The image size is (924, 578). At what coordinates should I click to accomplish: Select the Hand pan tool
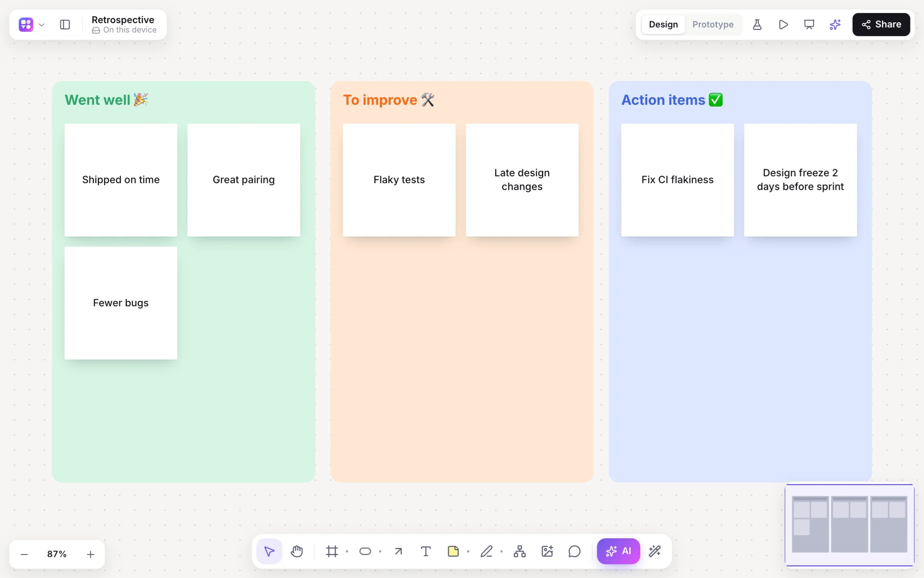point(297,551)
